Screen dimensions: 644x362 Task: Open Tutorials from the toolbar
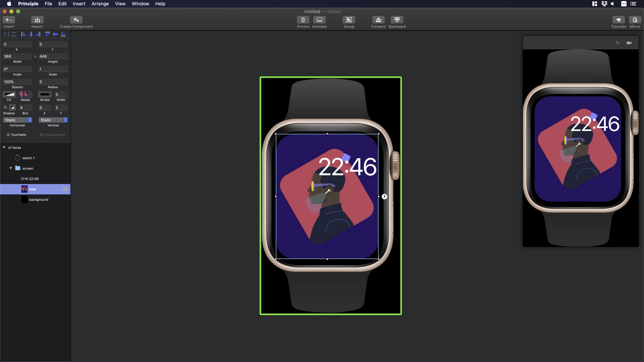pos(618,22)
